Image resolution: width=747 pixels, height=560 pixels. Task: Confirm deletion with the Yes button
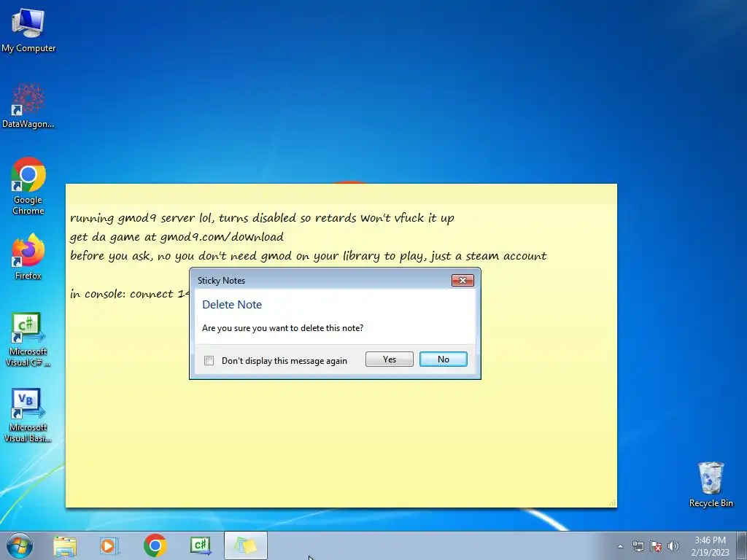(x=390, y=359)
